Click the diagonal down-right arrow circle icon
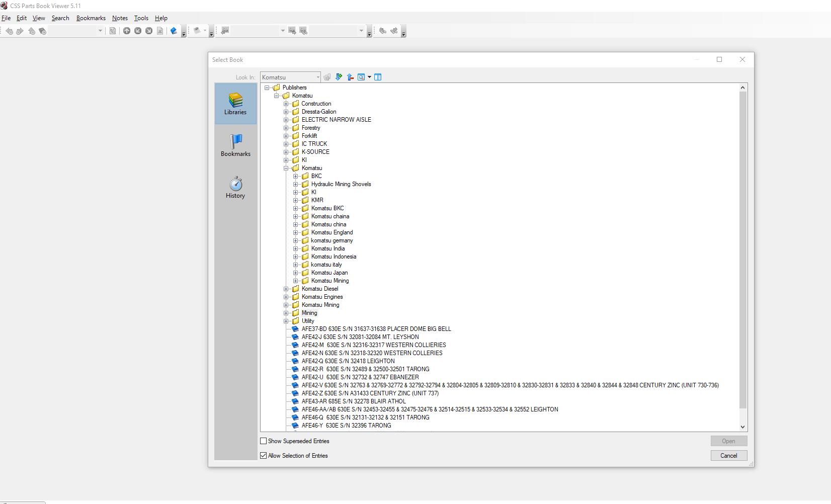 149,31
